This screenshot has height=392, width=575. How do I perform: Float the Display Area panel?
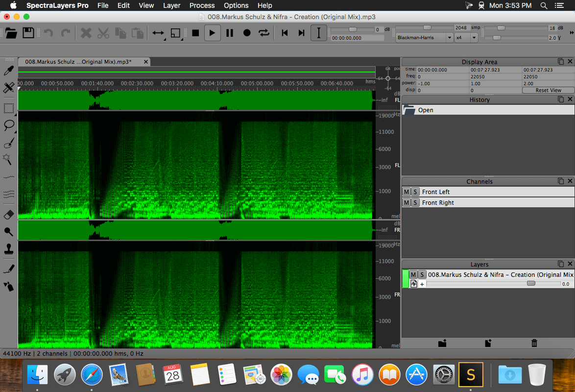coord(561,61)
